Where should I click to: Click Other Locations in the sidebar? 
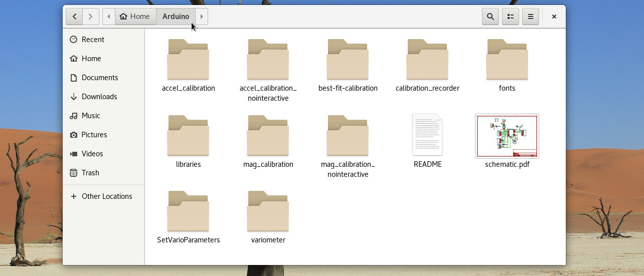pyautogui.click(x=106, y=196)
